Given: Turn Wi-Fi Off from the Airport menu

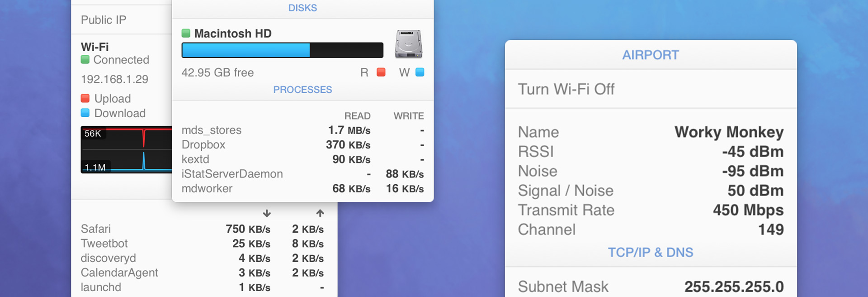Looking at the screenshot, I should pos(566,89).
